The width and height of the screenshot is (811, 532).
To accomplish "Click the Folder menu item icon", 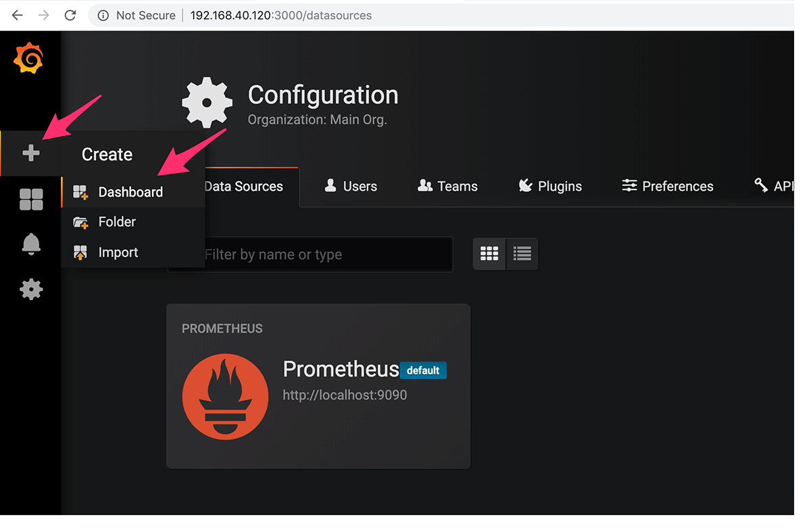I will point(80,222).
